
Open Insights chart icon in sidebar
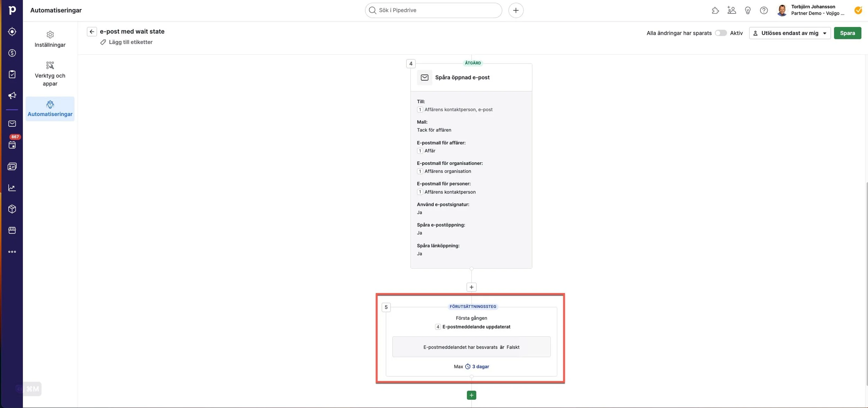click(x=12, y=188)
